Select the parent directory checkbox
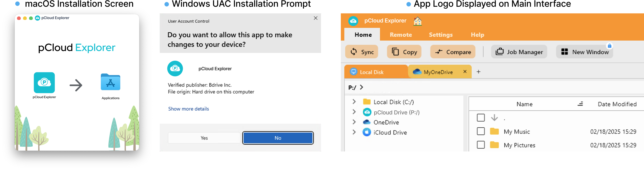Viewport: 644px width, 170px height. (x=481, y=117)
